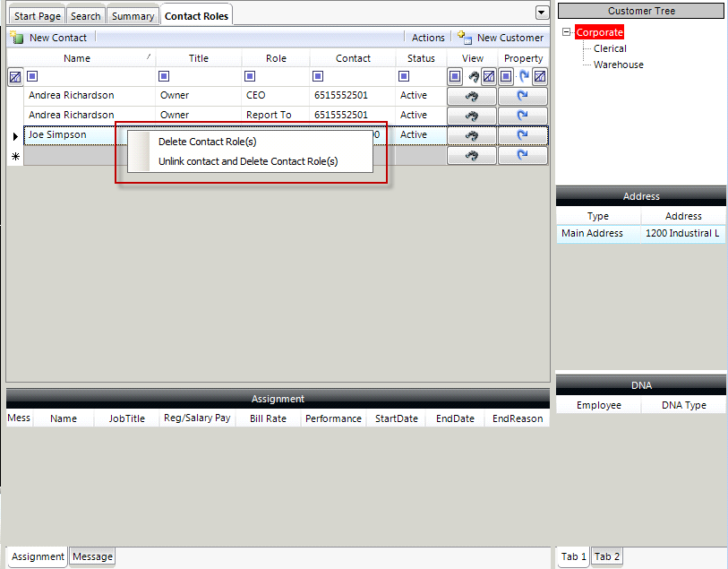Open the Status column filter operator

tap(404, 76)
